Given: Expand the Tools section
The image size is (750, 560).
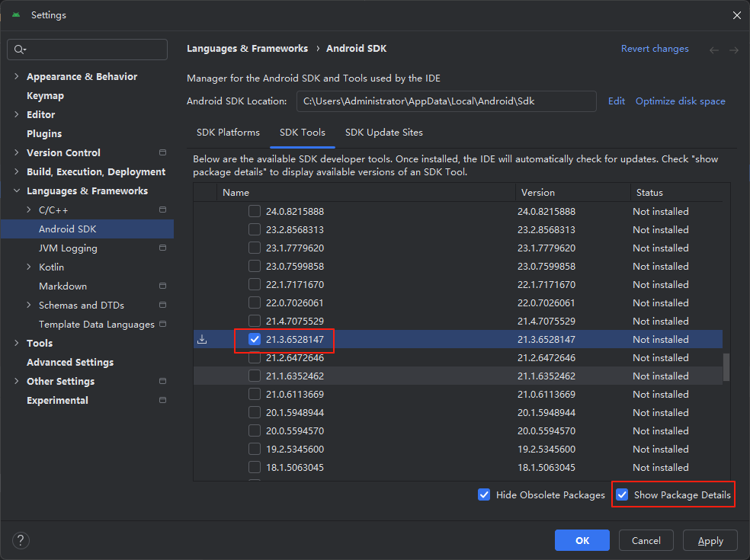Looking at the screenshot, I should (17, 343).
